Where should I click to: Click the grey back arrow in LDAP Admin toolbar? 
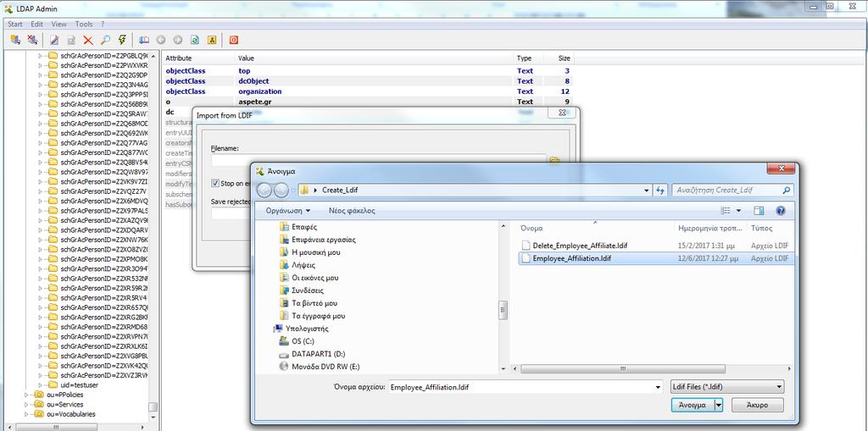pyautogui.click(x=161, y=40)
